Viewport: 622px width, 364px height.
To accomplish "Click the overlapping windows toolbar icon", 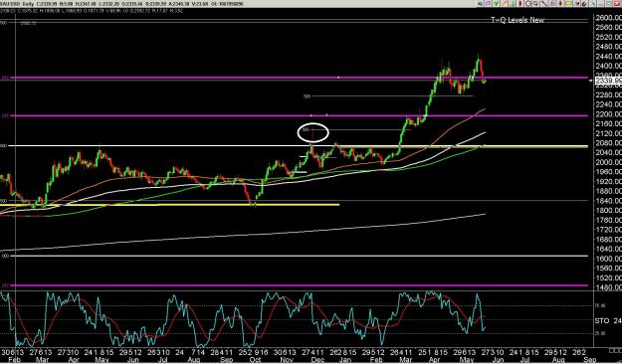I will point(535,4).
